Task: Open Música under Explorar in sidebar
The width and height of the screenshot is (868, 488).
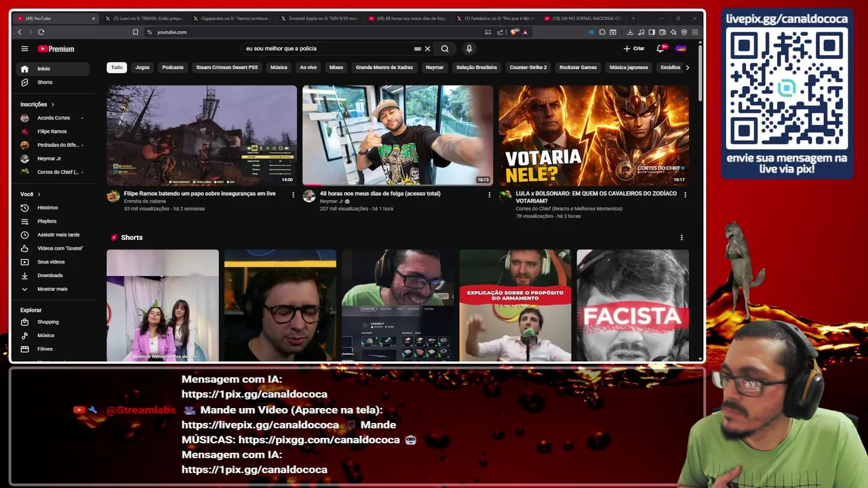Action: coord(53,335)
